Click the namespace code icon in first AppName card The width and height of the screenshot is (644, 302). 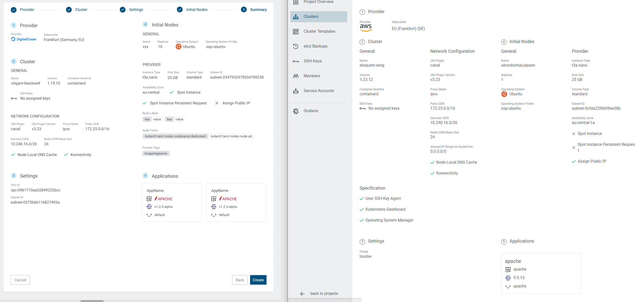(x=149, y=215)
